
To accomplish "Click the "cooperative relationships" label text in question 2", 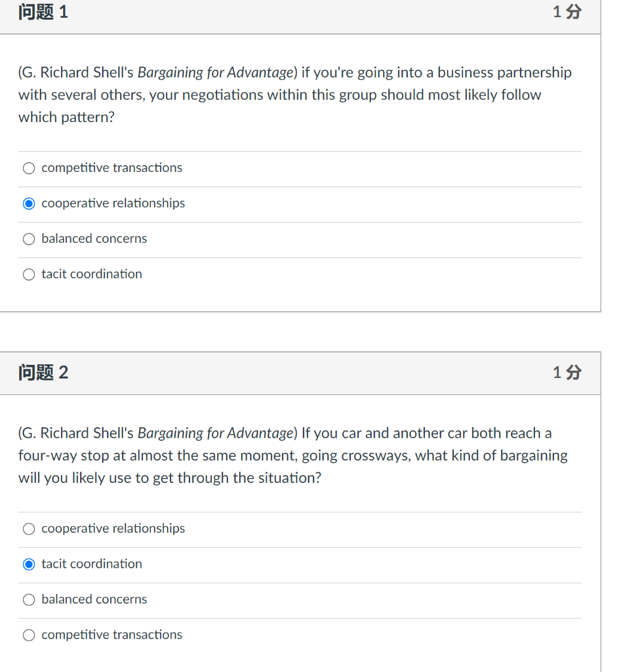I will [113, 528].
